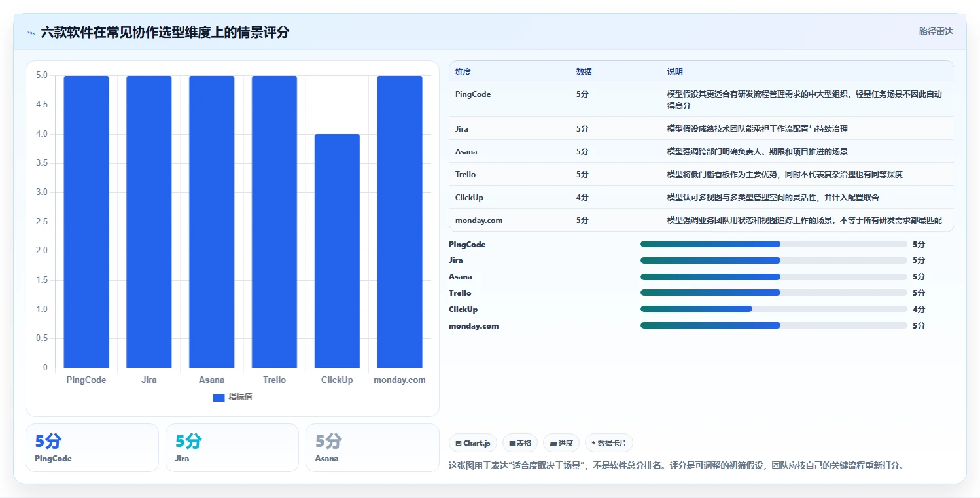Click the 5.0 y-axis tick label
Screen dimensions: 980x498
[x=42, y=75]
